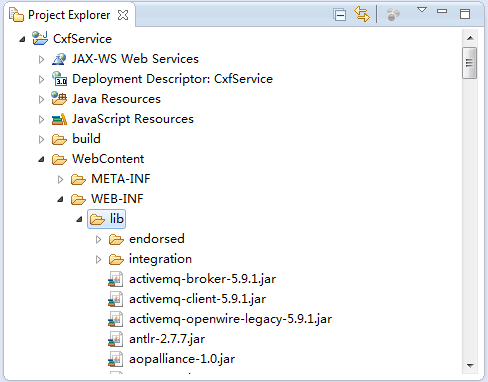Click the scrollbar down arrow

pyautogui.click(x=470, y=366)
